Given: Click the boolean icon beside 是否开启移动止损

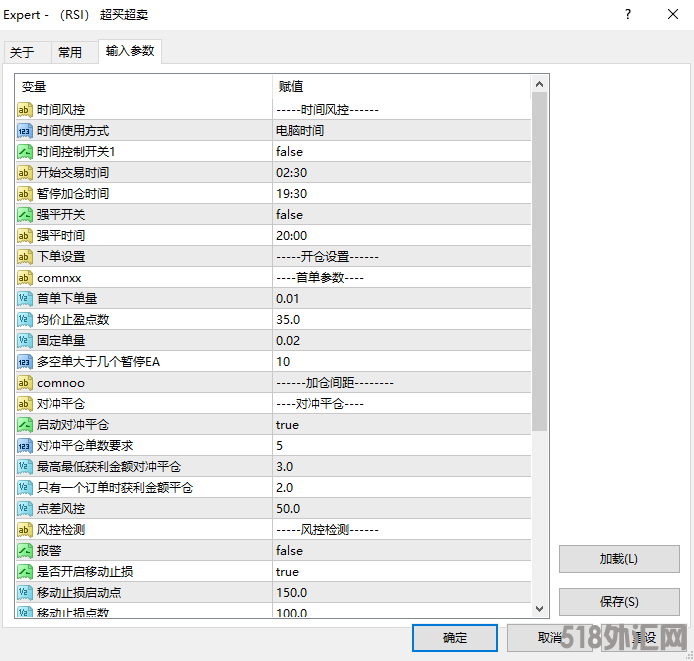Looking at the screenshot, I should pyautogui.click(x=25, y=572).
